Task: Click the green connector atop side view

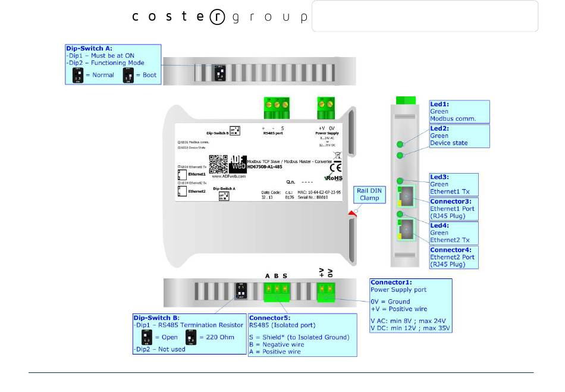Action: (406, 100)
